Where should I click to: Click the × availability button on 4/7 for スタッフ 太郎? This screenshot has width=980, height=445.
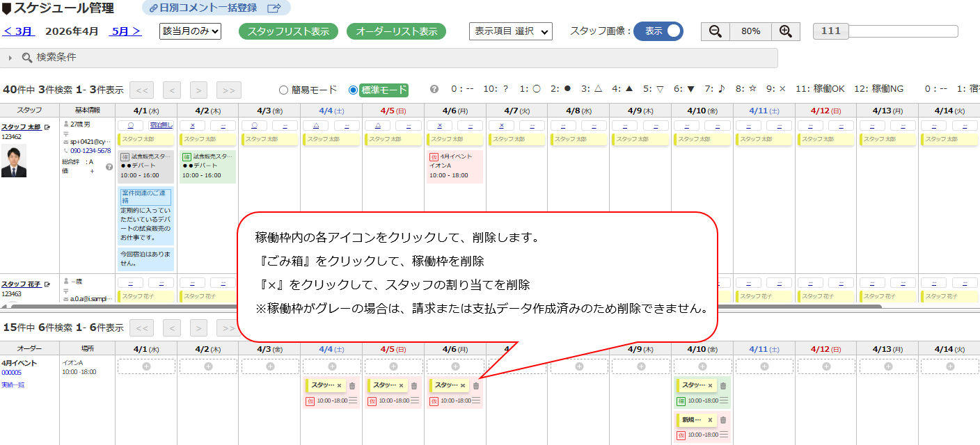[501, 126]
